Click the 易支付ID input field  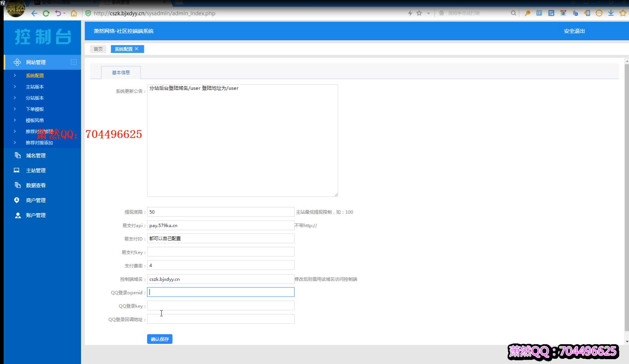(220, 238)
